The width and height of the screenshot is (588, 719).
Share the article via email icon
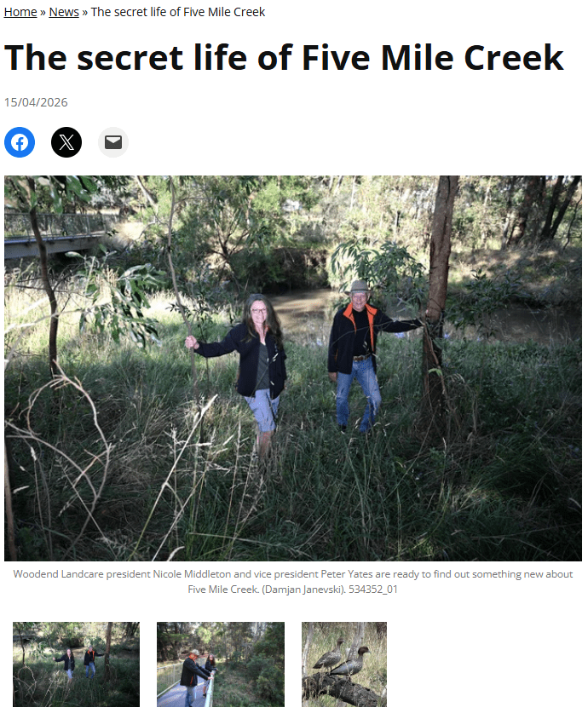(x=113, y=142)
